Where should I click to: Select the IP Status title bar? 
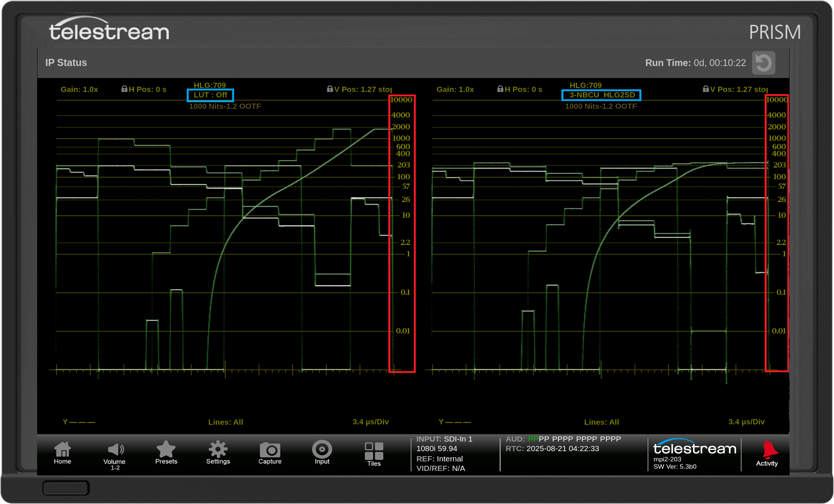(66, 63)
